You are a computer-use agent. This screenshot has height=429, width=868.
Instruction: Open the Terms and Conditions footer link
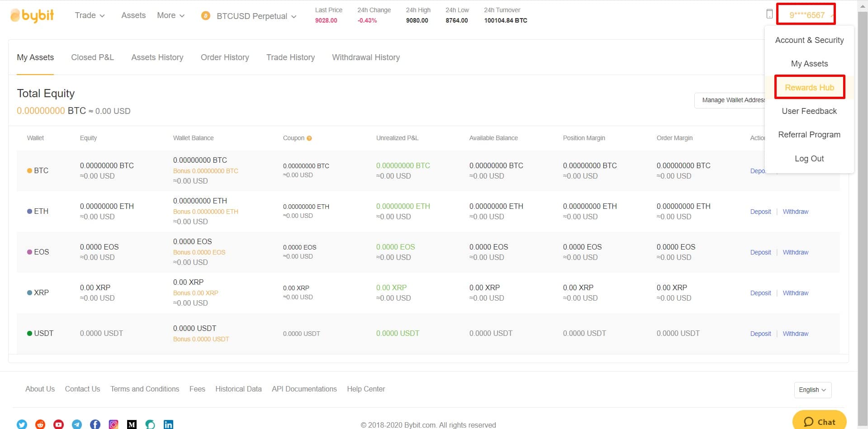point(145,389)
